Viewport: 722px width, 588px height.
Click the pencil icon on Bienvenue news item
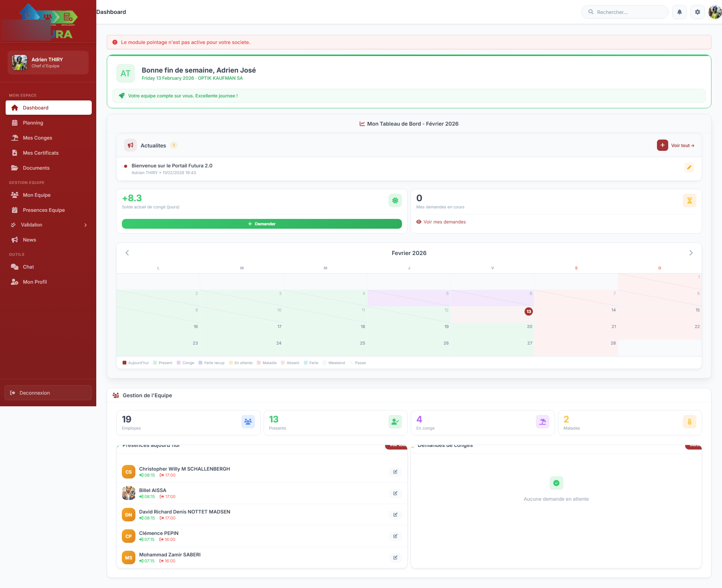(689, 168)
